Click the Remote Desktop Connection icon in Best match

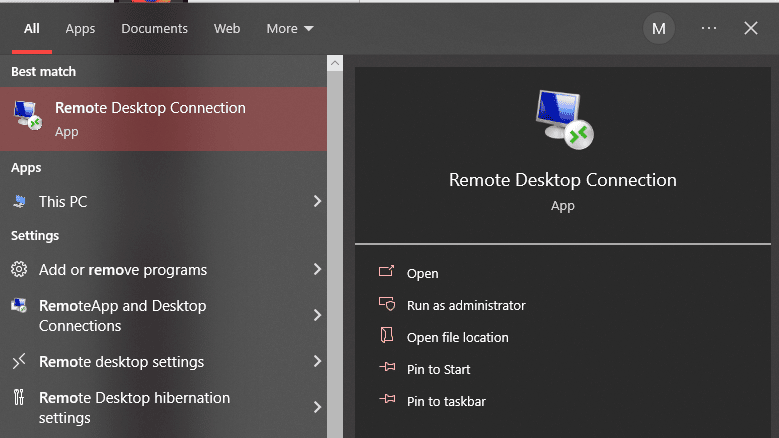tap(27, 116)
